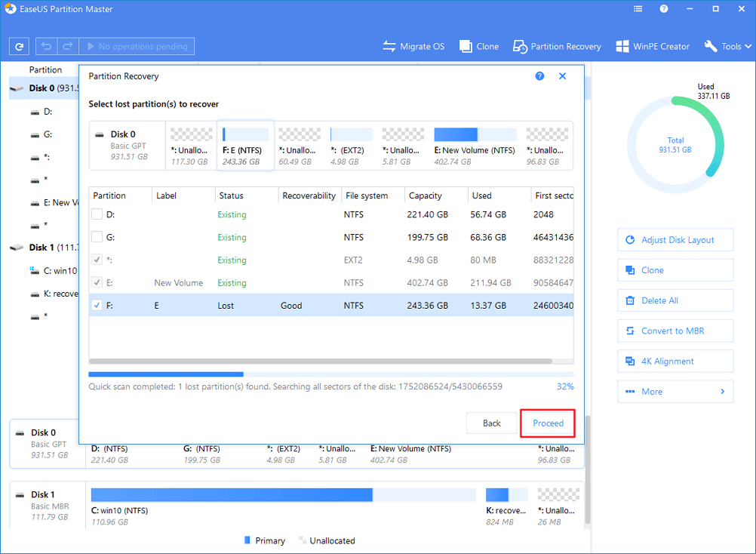Click the 32% scan progress value
Viewport: 756px width, 554px height.
565,386
